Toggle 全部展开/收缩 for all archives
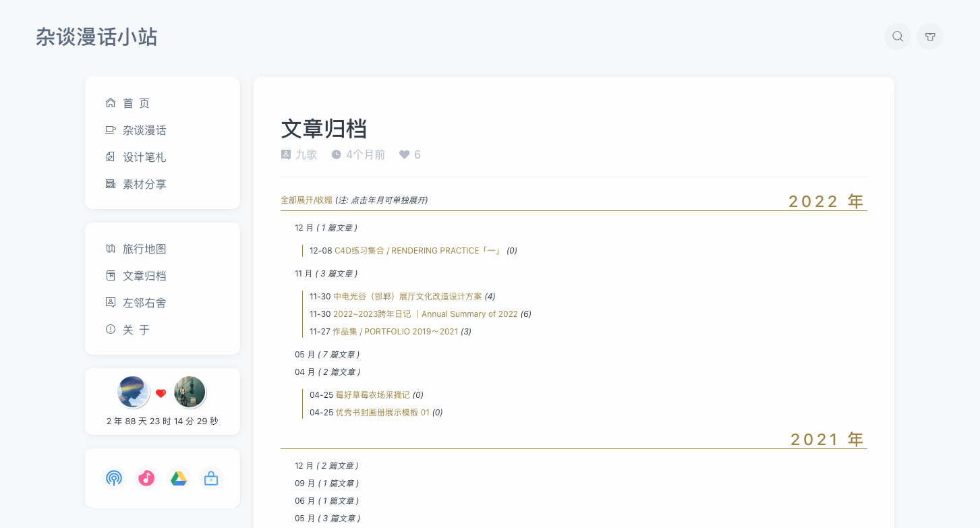980x528 pixels. 306,200
